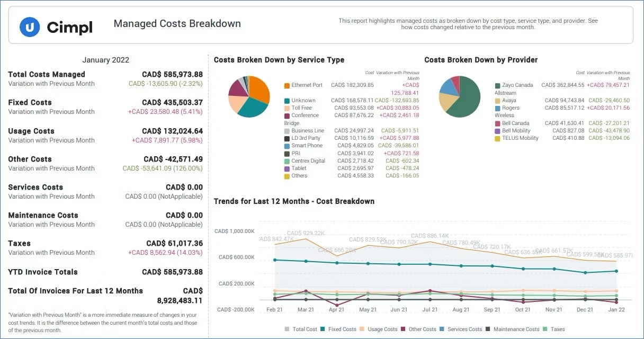The image size is (644, 339).
Task: Click the teal Unknown legend square
Action: click(x=287, y=101)
